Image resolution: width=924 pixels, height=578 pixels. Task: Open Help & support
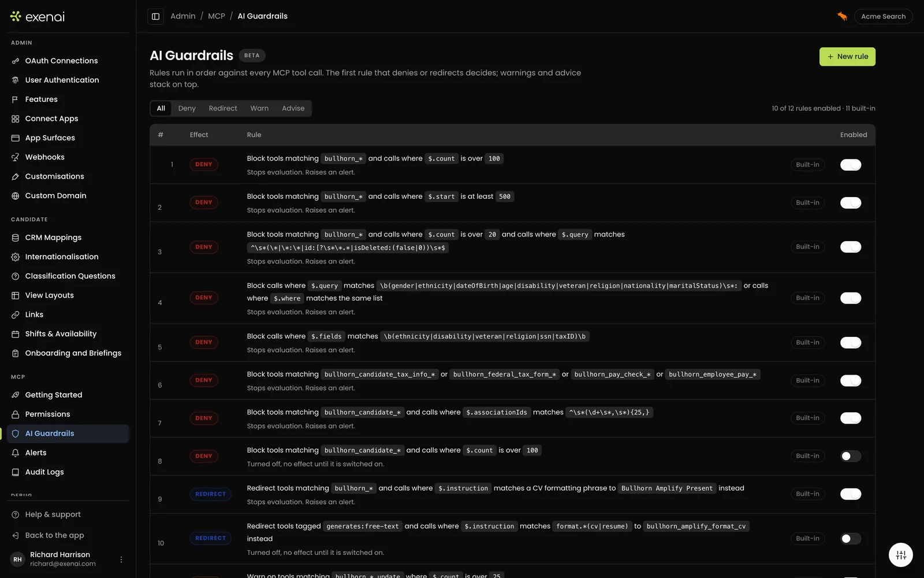pyautogui.click(x=53, y=514)
